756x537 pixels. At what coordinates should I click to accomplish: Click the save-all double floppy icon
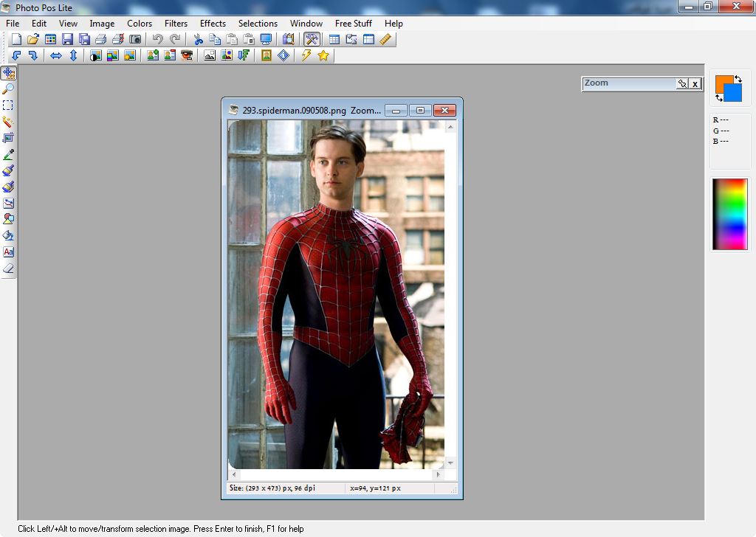point(84,40)
